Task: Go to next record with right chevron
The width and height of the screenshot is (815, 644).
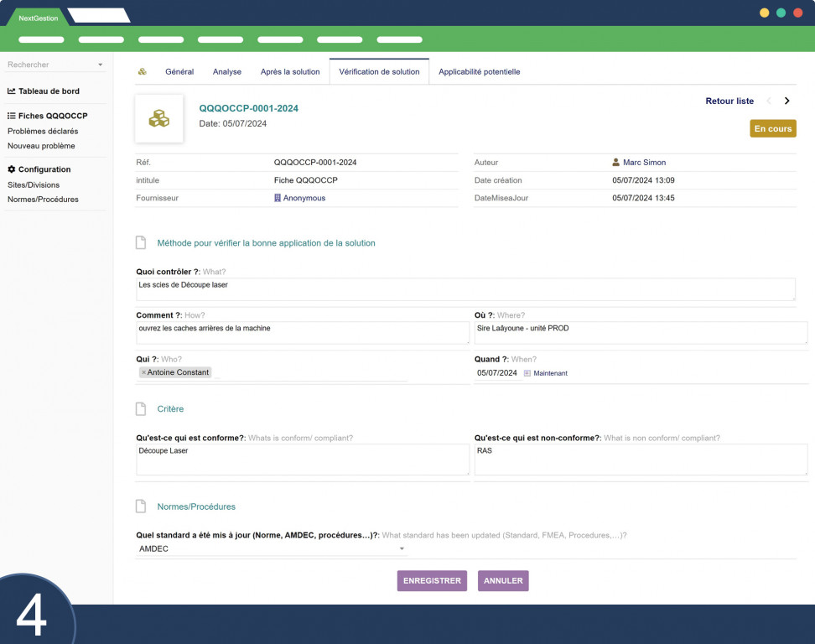Action: [x=787, y=101]
